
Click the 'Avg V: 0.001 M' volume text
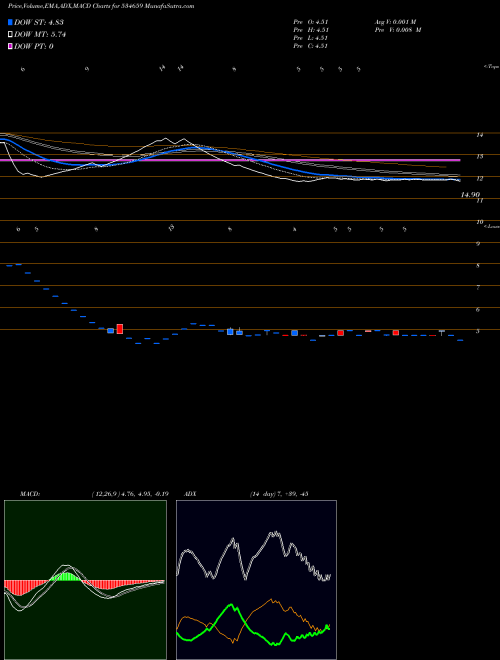pos(395,22)
